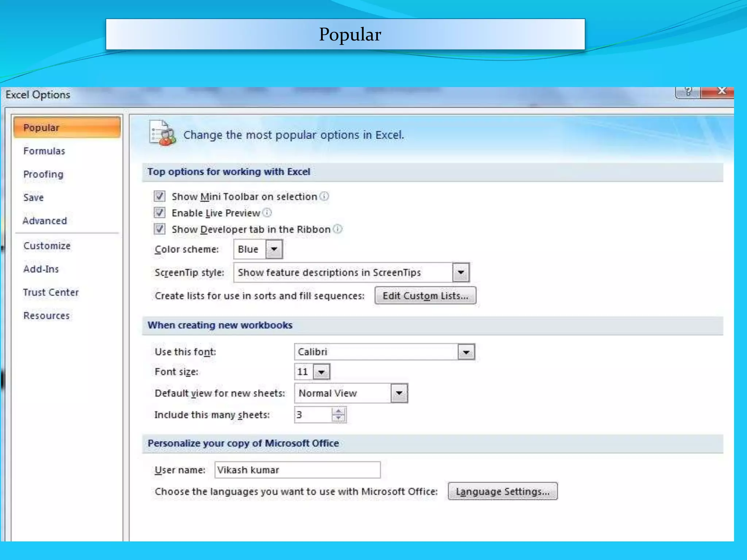The width and height of the screenshot is (747, 560).
Task: Open Language Settings button
Action: [x=503, y=491]
